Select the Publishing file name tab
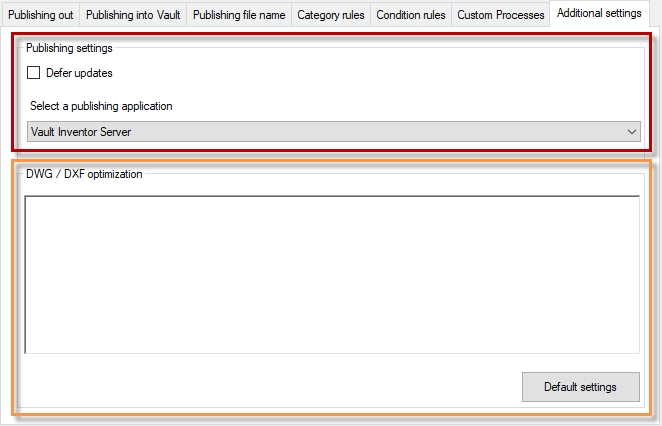This screenshot has width=662, height=426. [239, 15]
